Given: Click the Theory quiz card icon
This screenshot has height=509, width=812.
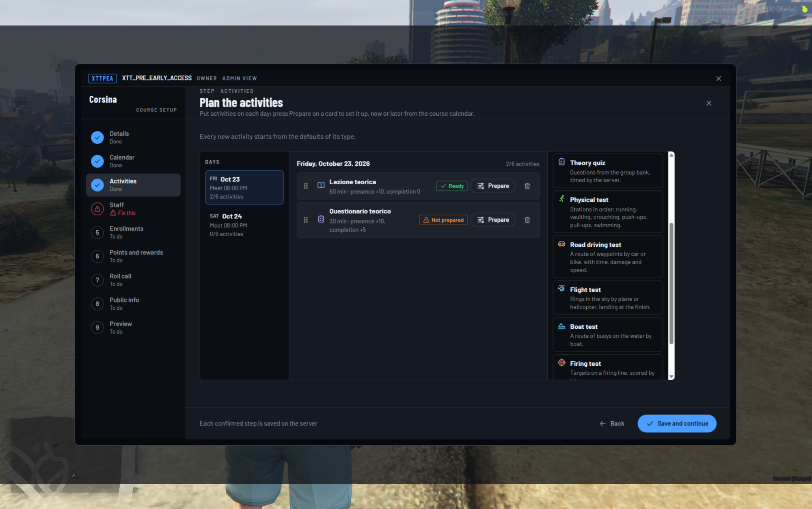Looking at the screenshot, I should pos(561,162).
